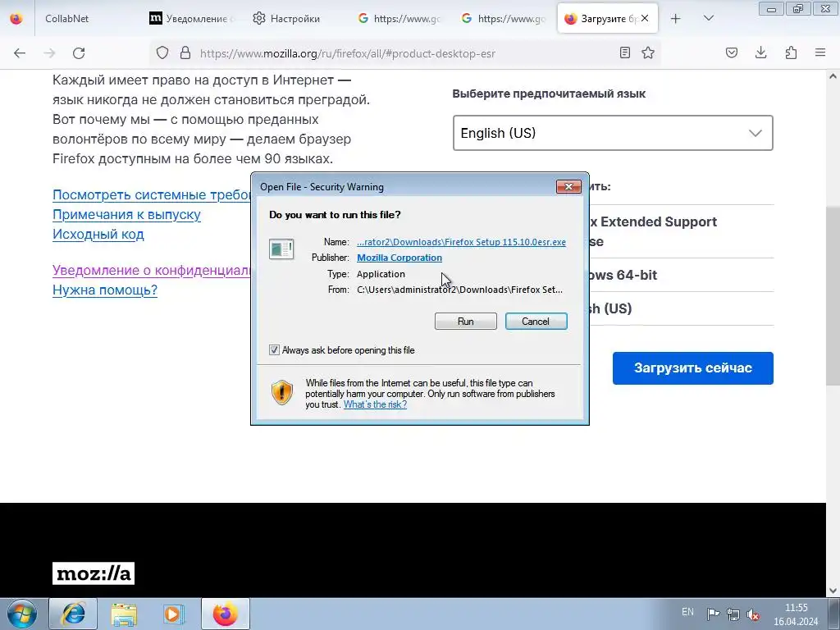Screen dimensions: 840x630
Task: Click Загрузить сейчас download button
Action: click(692, 368)
